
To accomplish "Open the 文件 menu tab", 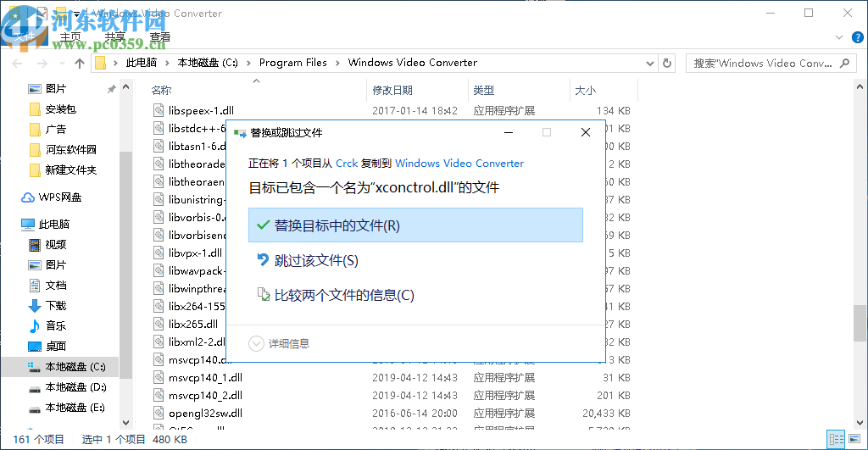I will (x=24, y=37).
